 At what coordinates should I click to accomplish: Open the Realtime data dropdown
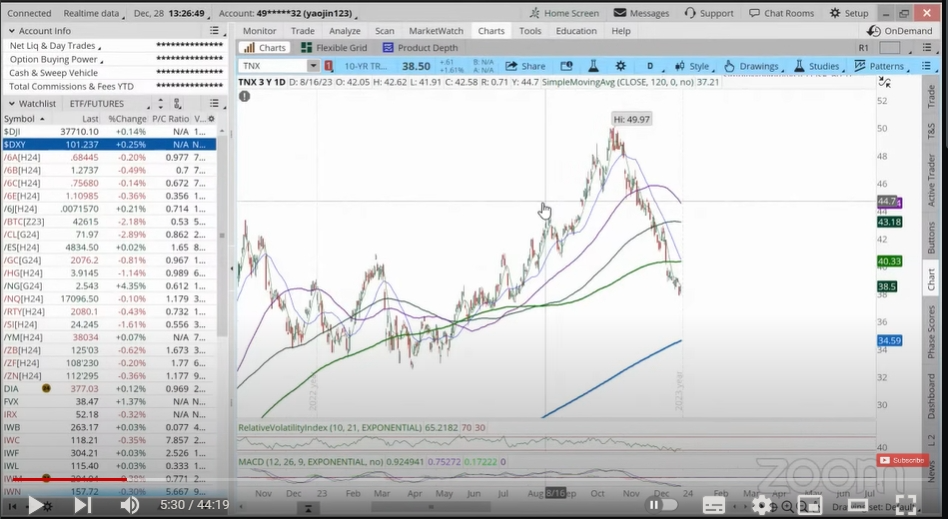pos(93,13)
